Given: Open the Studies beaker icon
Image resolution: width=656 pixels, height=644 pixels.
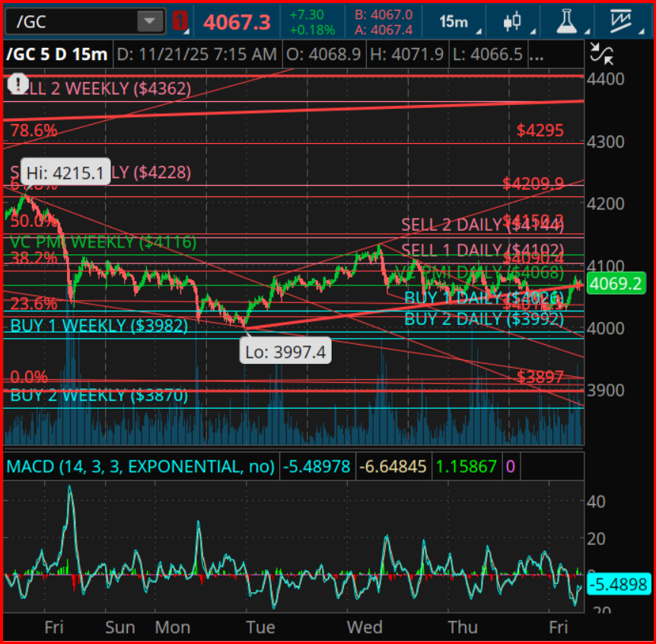Looking at the screenshot, I should 565,22.
